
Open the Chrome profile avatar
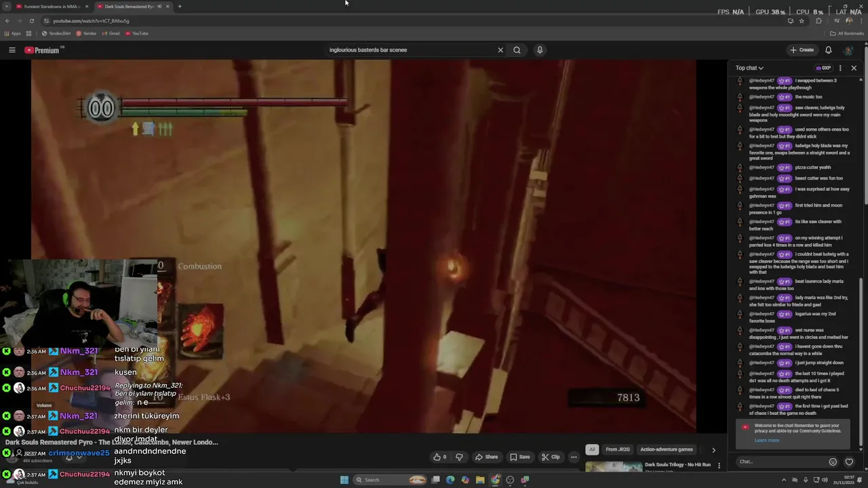(849, 21)
